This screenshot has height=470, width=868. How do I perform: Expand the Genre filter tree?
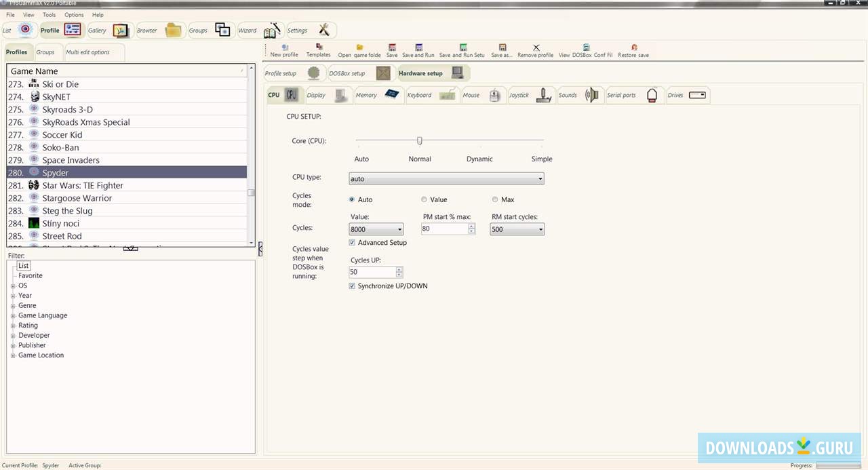coord(12,305)
